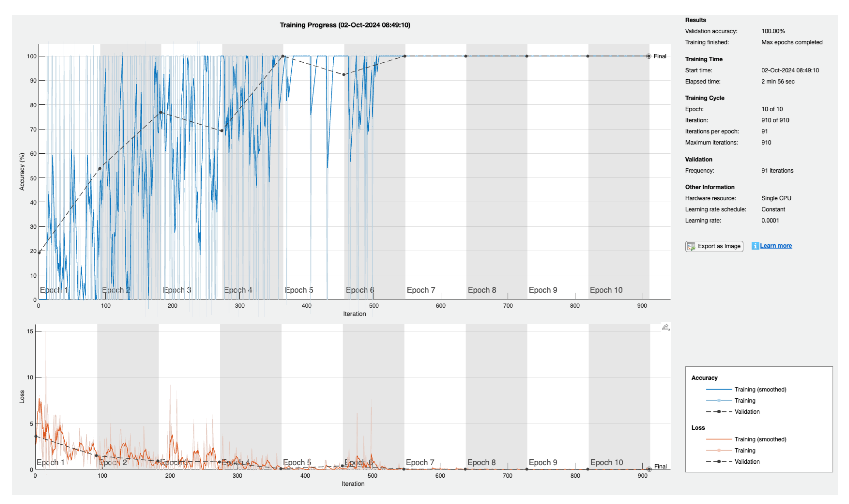Click the Epoch 10 label in loss plot
This screenshot has height=504, width=849.
606,462
